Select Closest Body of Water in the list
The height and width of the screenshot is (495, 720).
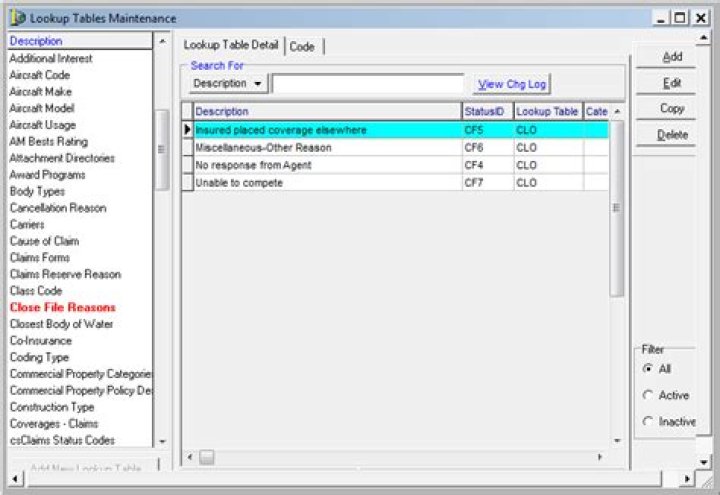pos(62,324)
